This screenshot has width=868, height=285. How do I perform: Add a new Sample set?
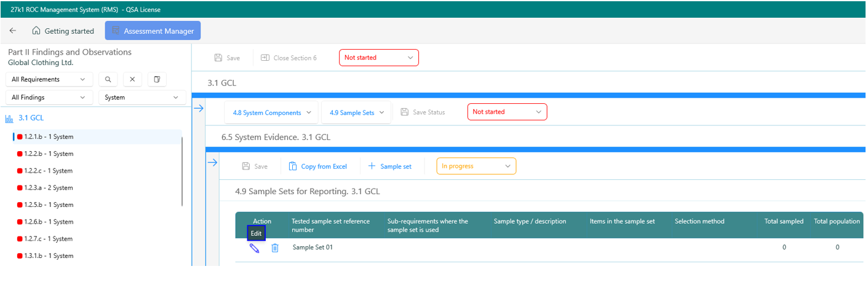[x=389, y=166]
